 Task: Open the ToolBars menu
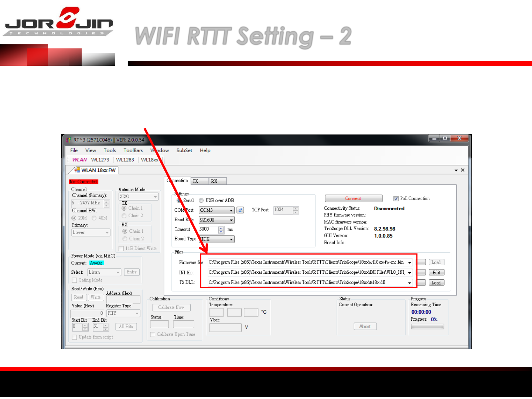tap(133, 150)
